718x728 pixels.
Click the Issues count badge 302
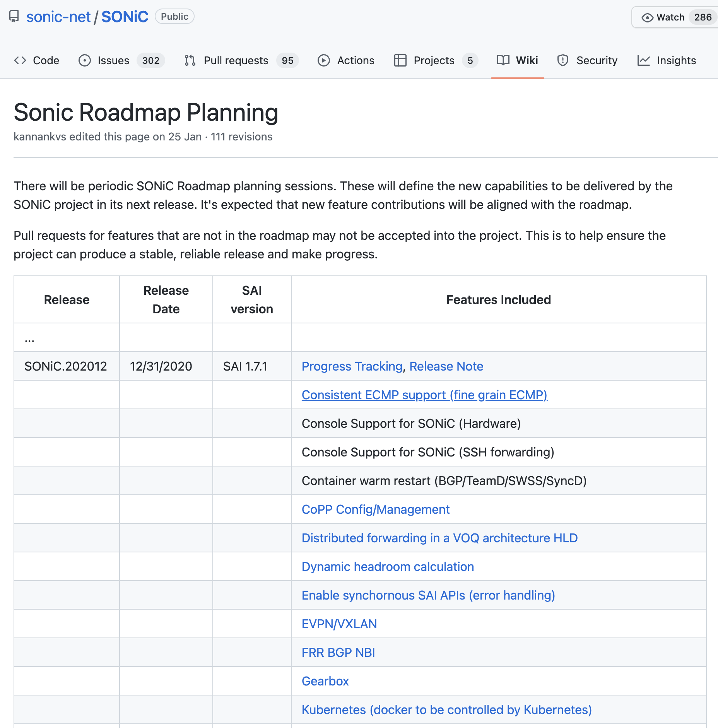[x=151, y=60]
